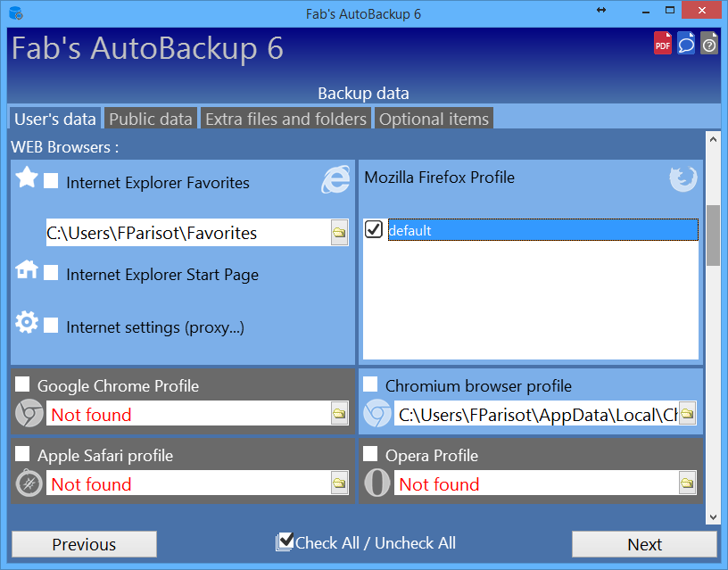Browse folder for Internet Explorer Favorites path
Viewport: 728px width, 570px height.
tap(339, 233)
